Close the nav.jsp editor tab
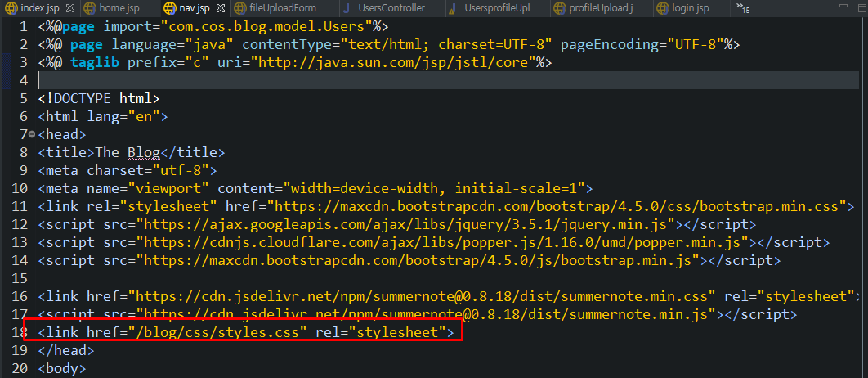 [x=221, y=8]
